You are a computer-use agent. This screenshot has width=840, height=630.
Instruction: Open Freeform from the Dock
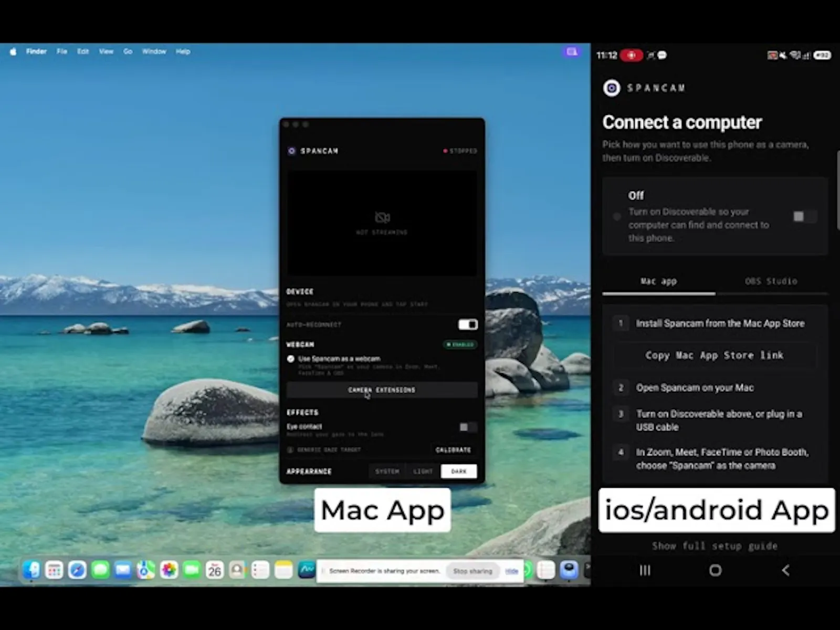tap(307, 570)
